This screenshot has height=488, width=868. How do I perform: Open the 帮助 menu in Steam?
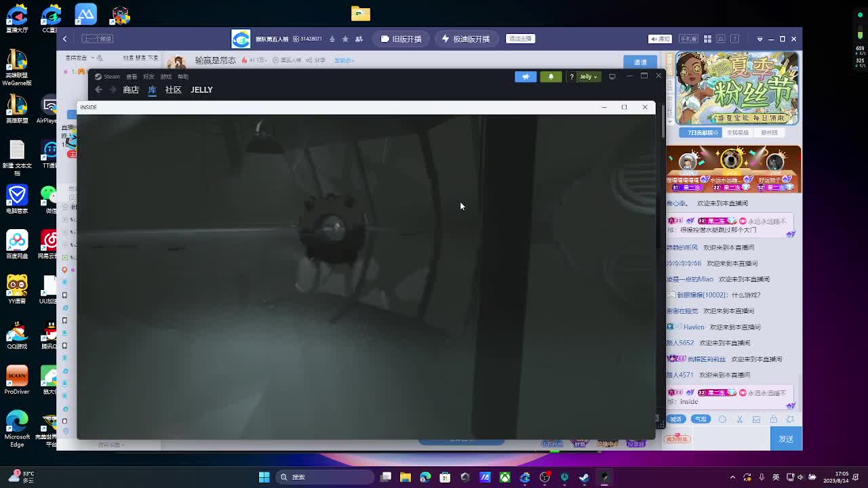tap(182, 77)
